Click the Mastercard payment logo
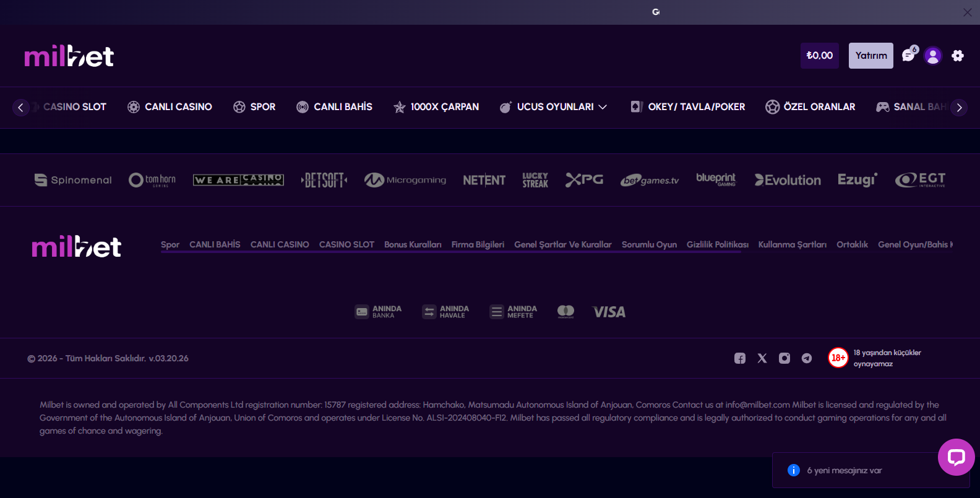 point(566,312)
